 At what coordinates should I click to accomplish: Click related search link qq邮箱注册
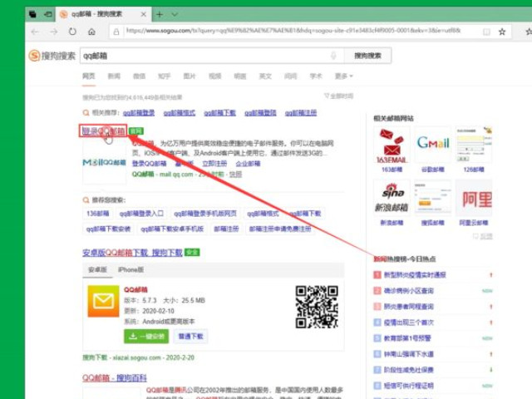(301, 113)
